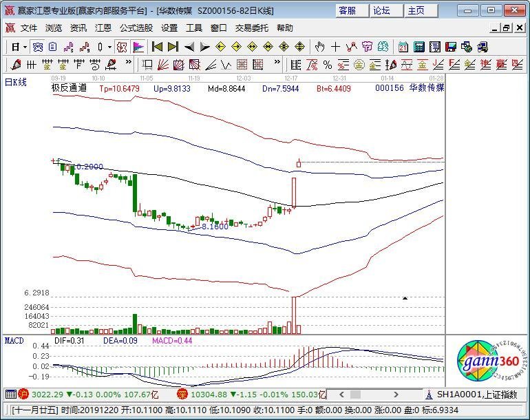530x420 pixels.
Task: Jump to first bar with skip-back icon
Action: [x=157, y=47]
